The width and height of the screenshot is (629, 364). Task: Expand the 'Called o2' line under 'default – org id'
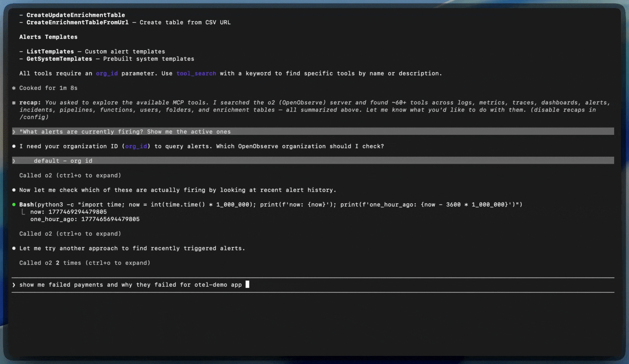[70, 175]
